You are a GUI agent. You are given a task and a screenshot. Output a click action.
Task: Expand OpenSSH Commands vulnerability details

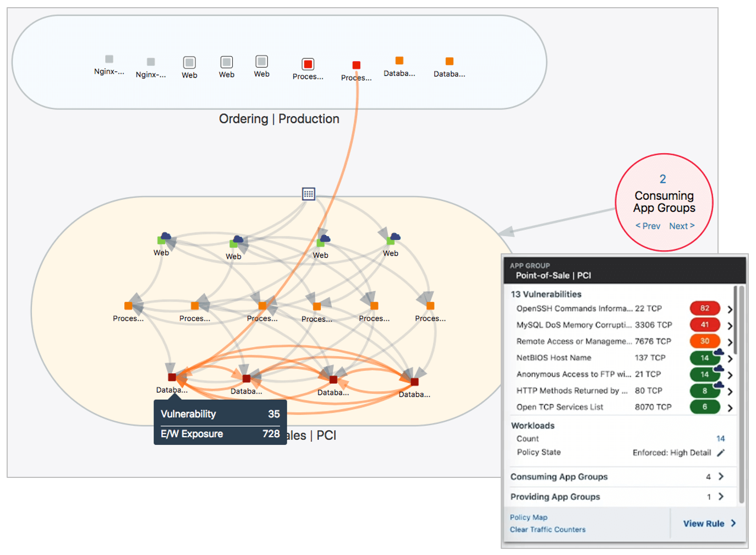[x=730, y=309]
